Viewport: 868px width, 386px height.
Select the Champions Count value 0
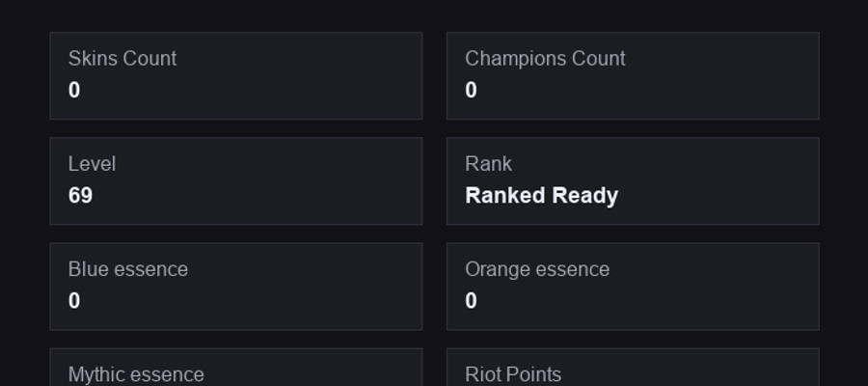tap(471, 91)
